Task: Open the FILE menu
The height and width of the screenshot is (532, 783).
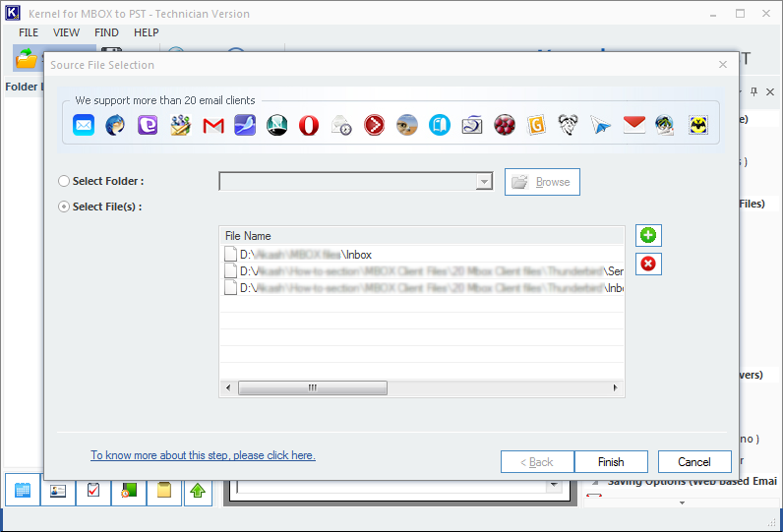Action: click(29, 32)
